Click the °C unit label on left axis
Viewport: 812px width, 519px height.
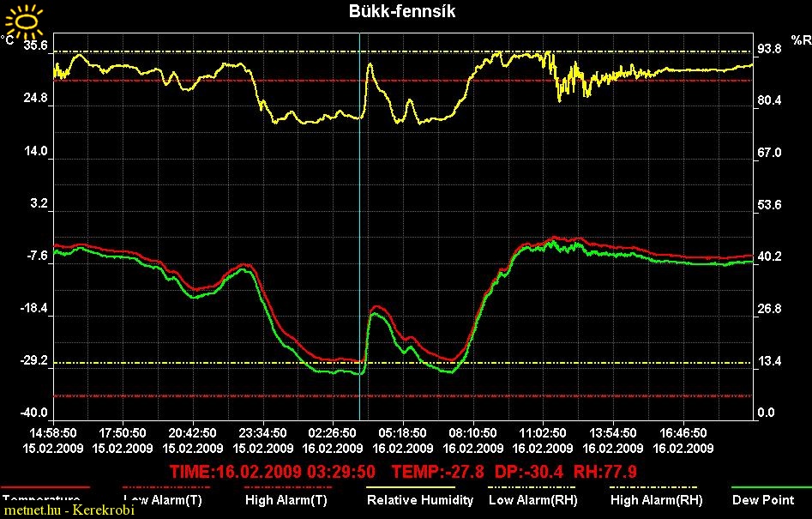pos(8,39)
